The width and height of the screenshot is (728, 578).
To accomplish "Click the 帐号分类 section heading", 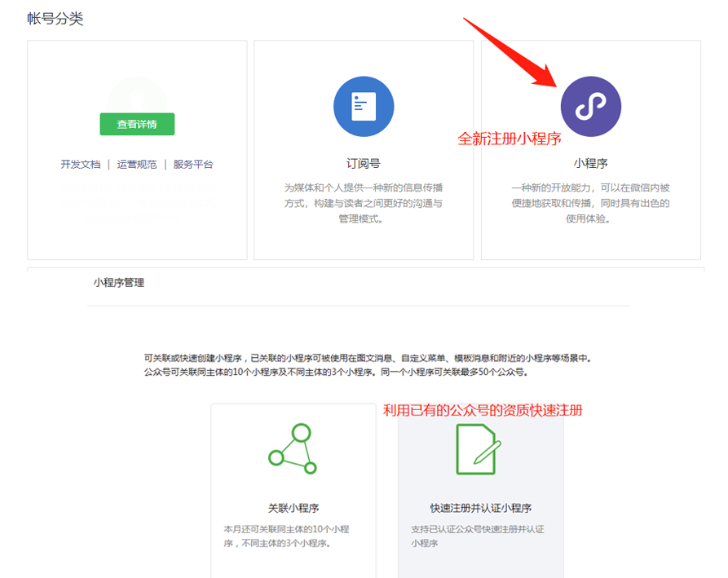I will coord(55,19).
